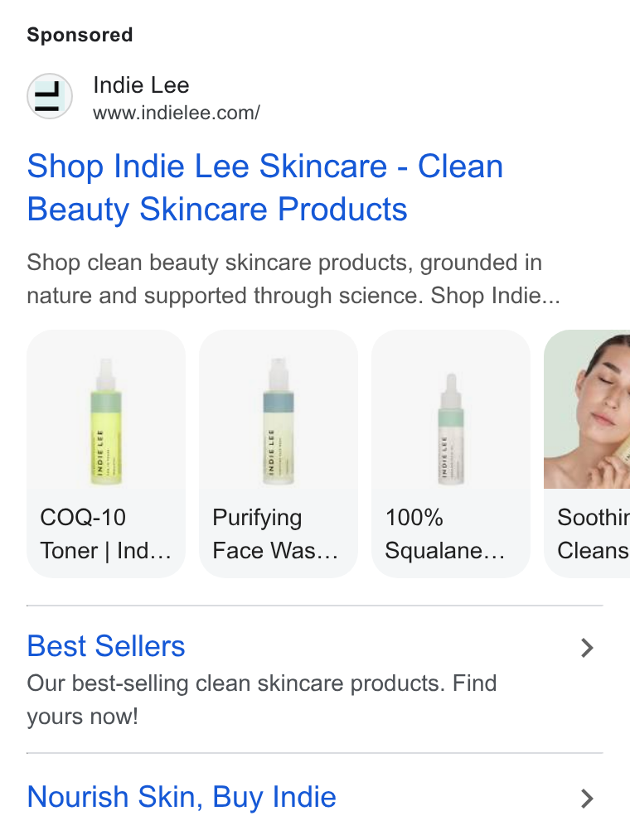Open the Nourish Skin, Buy Indie sitelink
The width and height of the screenshot is (630, 840).
[x=182, y=797]
